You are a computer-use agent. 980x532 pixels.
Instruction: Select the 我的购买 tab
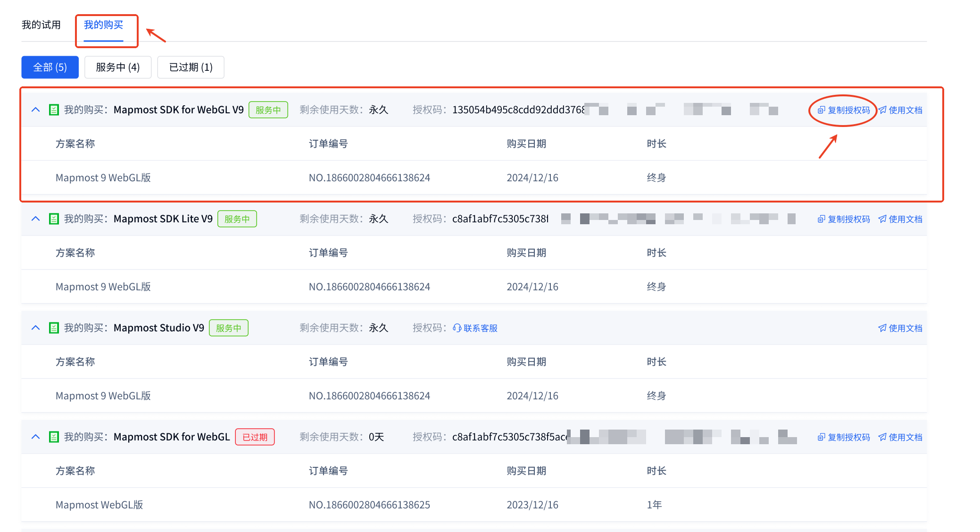[103, 25]
